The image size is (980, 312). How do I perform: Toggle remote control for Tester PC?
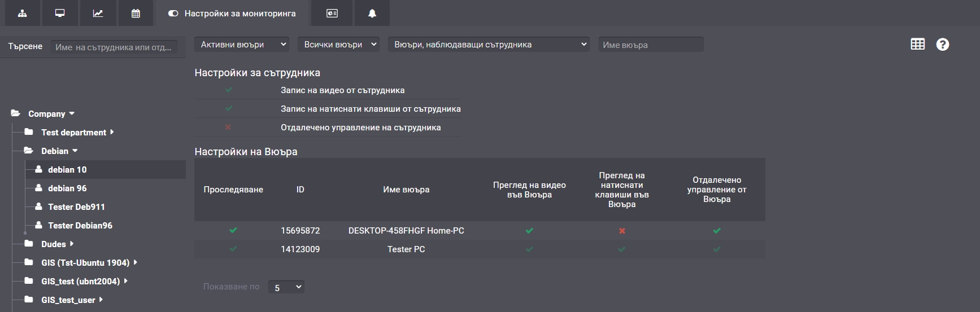tap(717, 249)
